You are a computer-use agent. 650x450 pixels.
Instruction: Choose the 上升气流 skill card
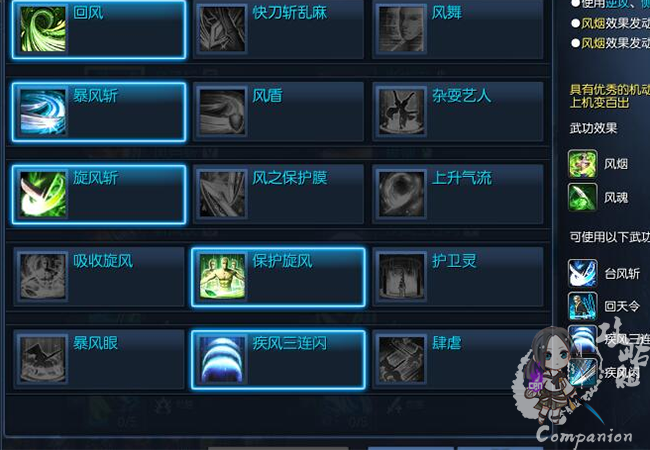(x=458, y=194)
